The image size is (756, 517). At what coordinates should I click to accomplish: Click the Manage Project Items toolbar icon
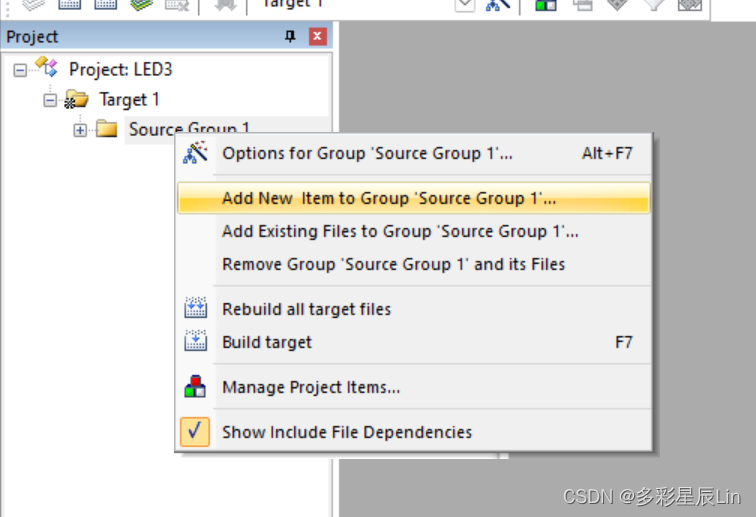click(546, 5)
